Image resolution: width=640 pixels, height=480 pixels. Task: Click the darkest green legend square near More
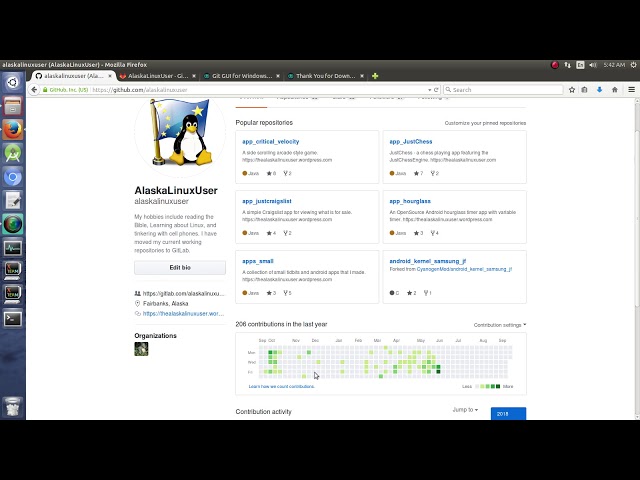[x=498, y=387]
